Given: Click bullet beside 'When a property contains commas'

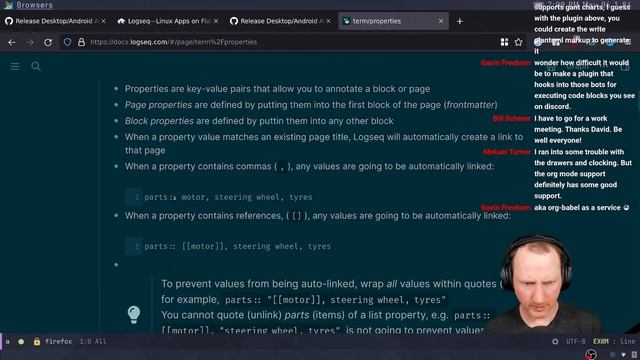Looking at the screenshot, I should [x=116, y=167].
